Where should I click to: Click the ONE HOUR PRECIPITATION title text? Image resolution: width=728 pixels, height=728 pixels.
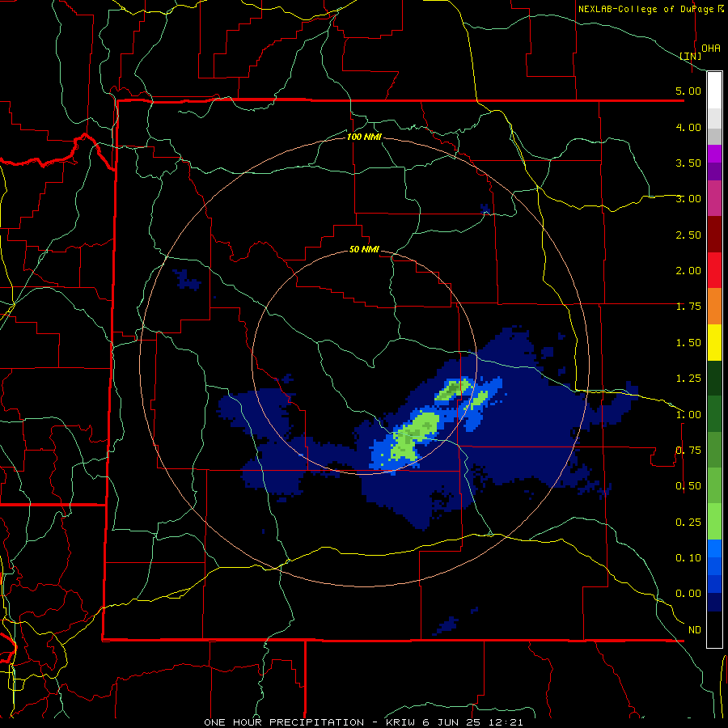point(284,722)
